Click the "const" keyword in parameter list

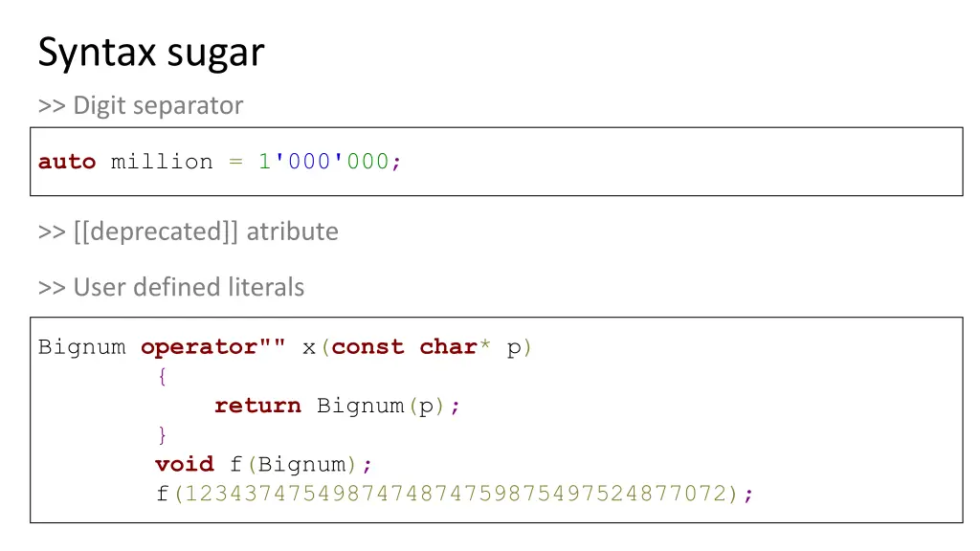coord(367,347)
